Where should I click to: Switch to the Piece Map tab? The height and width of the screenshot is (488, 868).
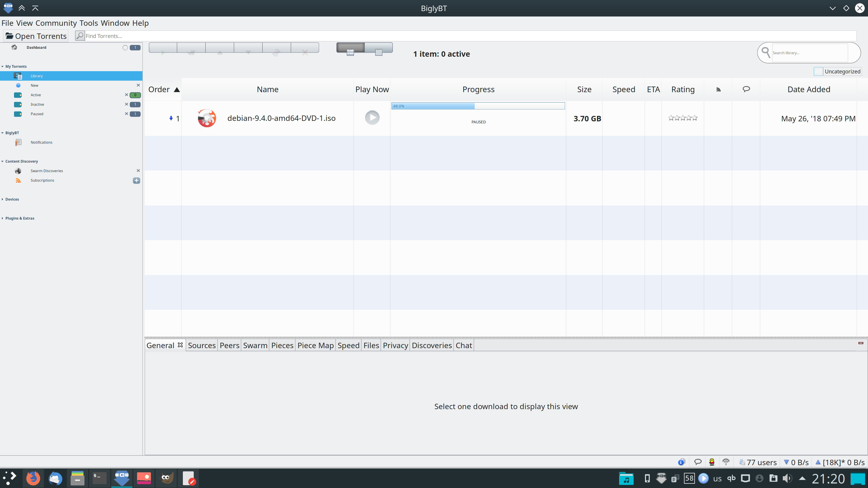[x=315, y=345]
